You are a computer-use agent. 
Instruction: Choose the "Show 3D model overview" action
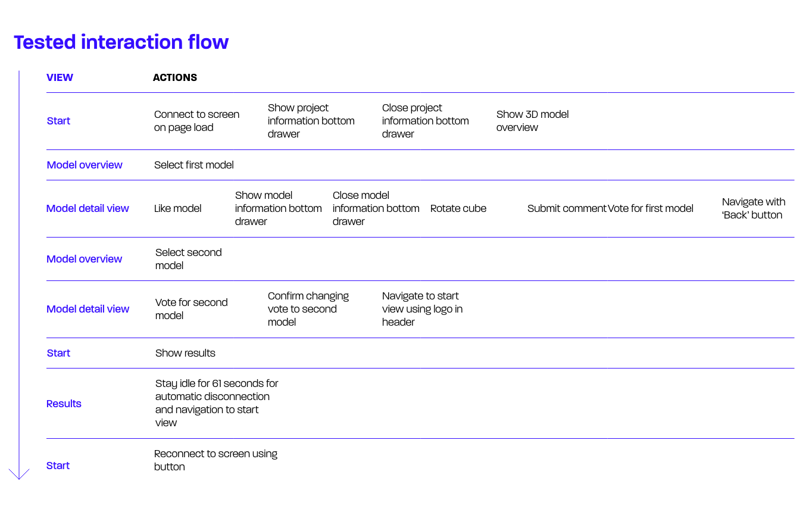(532, 121)
